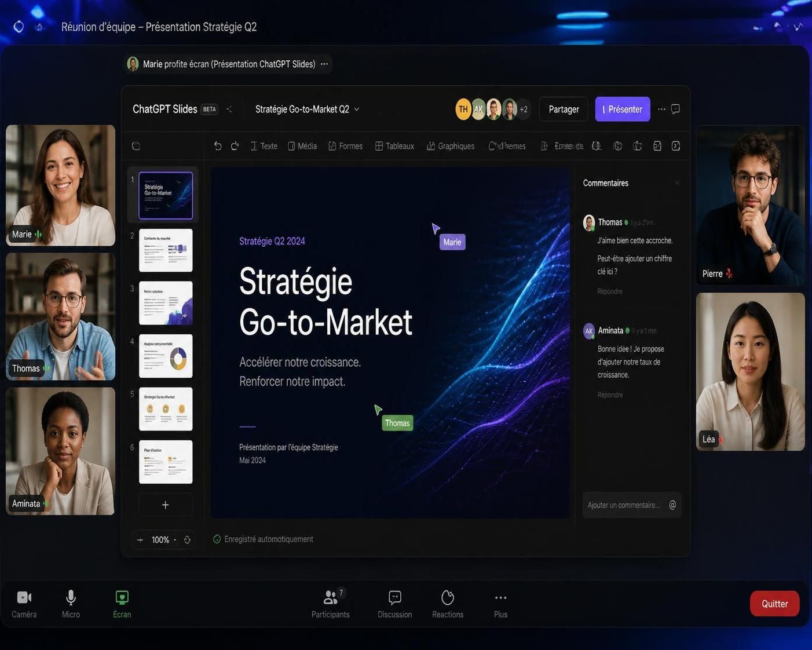Image resolution: width=812 pixels, height=650 pixels.
Task: Reply to Thomas's comment via Répondre
Action: pos(610,291)
